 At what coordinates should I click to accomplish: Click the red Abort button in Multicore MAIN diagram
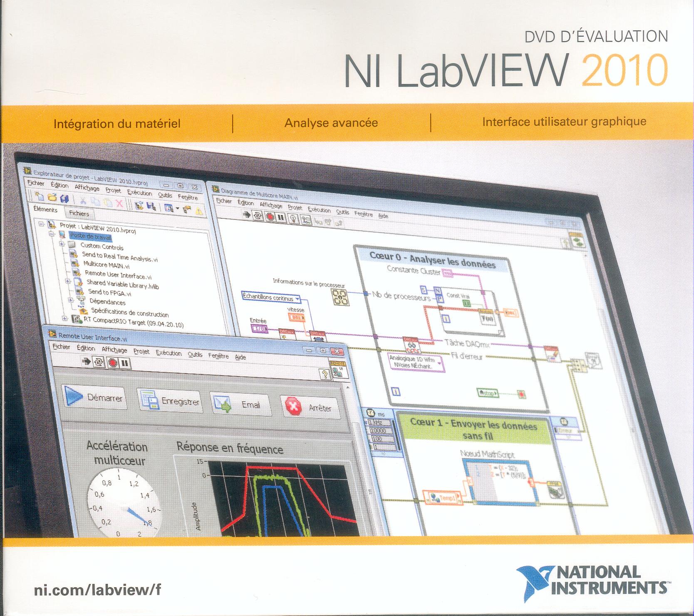click(x=270, y=216)
